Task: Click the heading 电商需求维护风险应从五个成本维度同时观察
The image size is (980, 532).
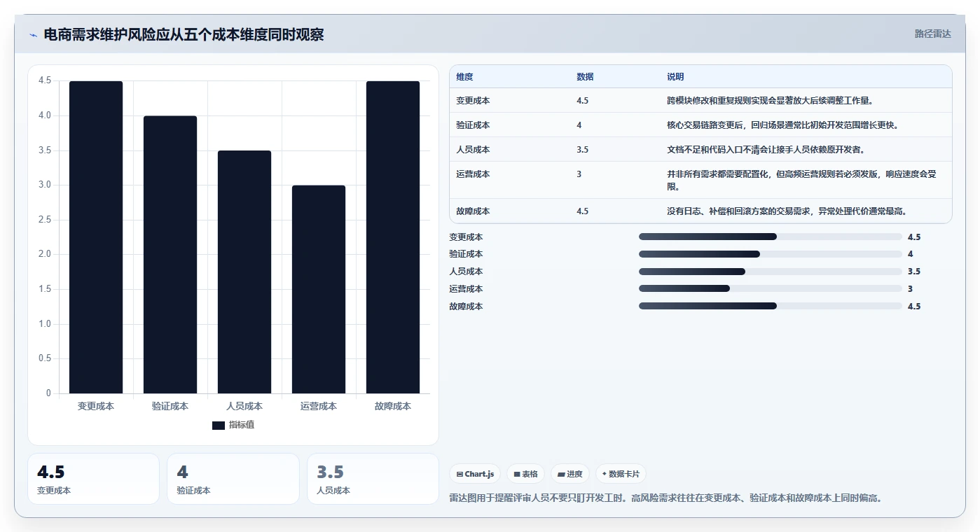Action: coord(184,35)
